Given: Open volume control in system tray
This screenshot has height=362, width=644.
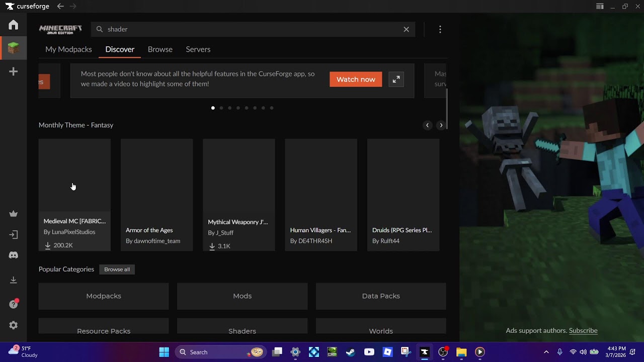Looking at the screenshot, I should (583, 352).
